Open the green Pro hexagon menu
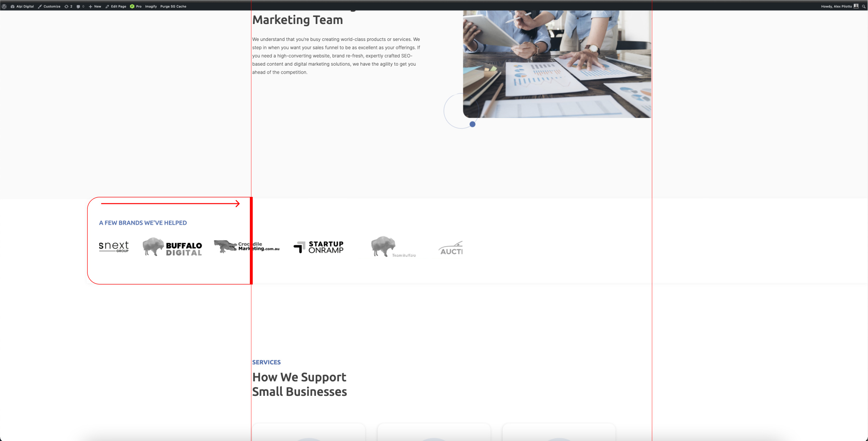The image size is (868, 441). point(136,6)
